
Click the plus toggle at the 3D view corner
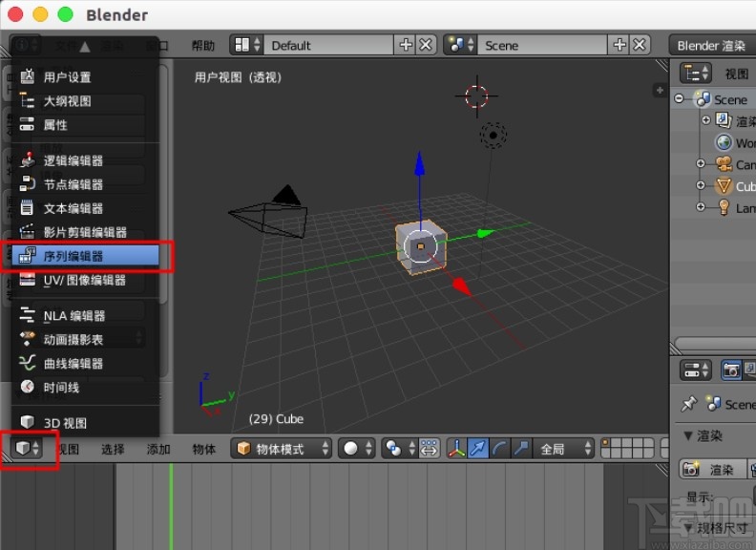coord(660,90)
